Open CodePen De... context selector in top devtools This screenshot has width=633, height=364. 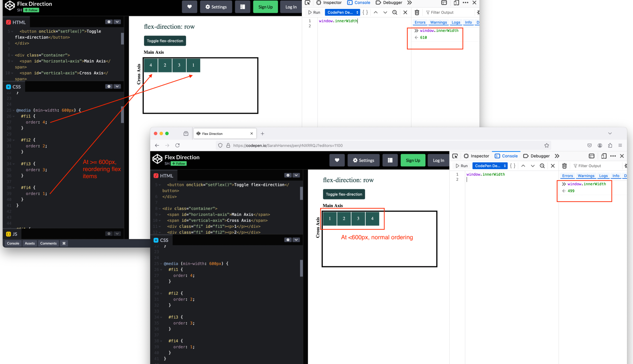click(342, 12)
